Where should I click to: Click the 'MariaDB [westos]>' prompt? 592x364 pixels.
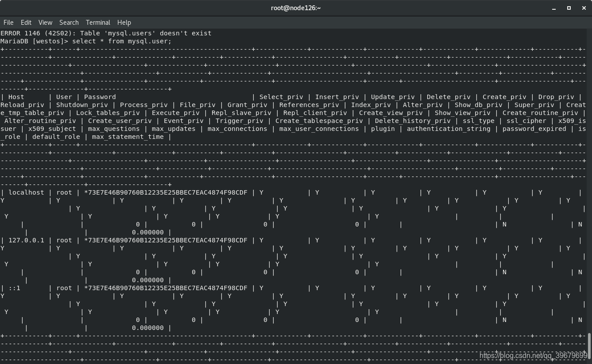(x=35, y=41)
